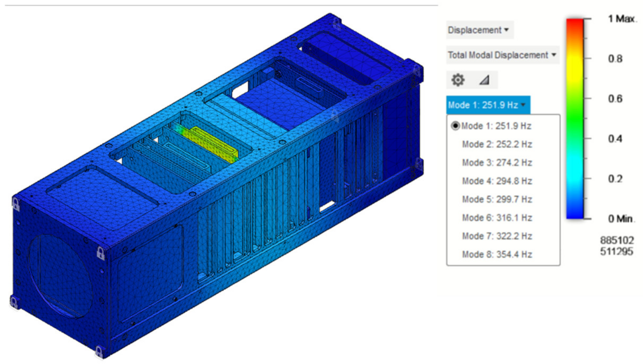Choose Mode 2: 252.2 Hz option
The height and width of the screenshot is (364, 643).
click(497, 144)
